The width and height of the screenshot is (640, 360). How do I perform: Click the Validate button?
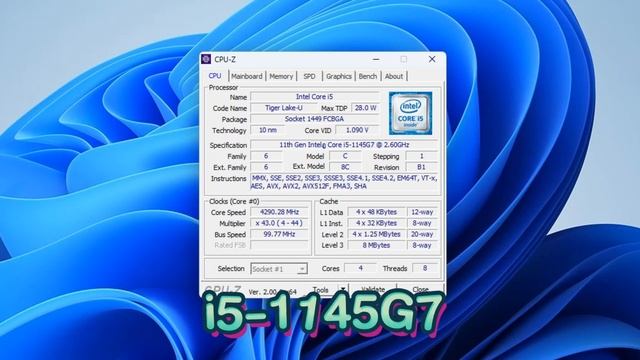click(373, 289)
